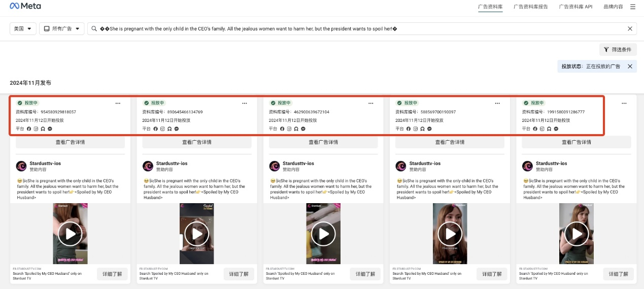Click the Instagram platform icon on ad 1991580091286777
The height and width of the screenshot is (289, 644).
tap(542, 129)
